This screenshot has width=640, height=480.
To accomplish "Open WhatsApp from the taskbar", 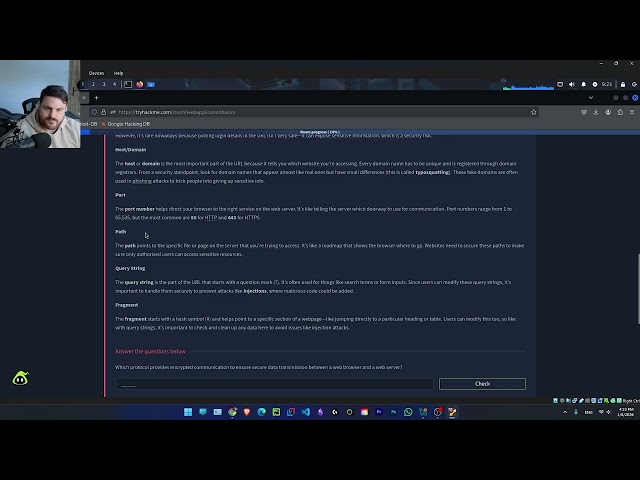I will coord(408,412).
